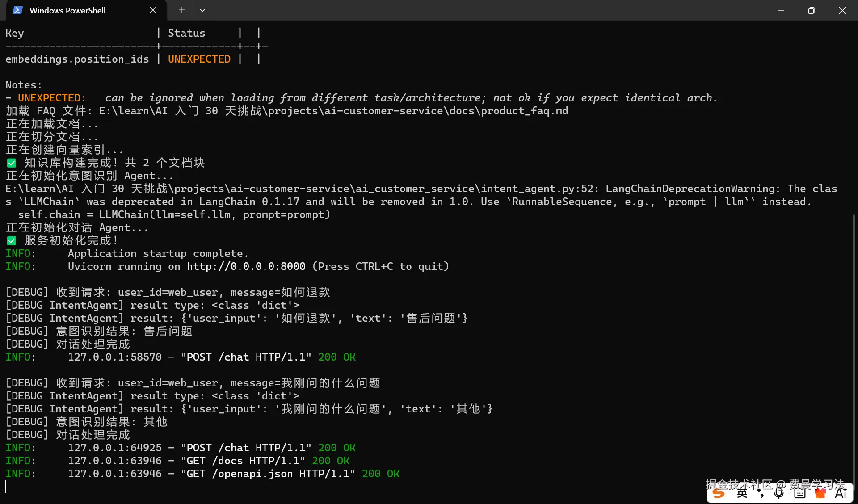The height and width of the screenshot is (504, 858).
Task: Select the Windows PowerShell tab
Action: 67,10
